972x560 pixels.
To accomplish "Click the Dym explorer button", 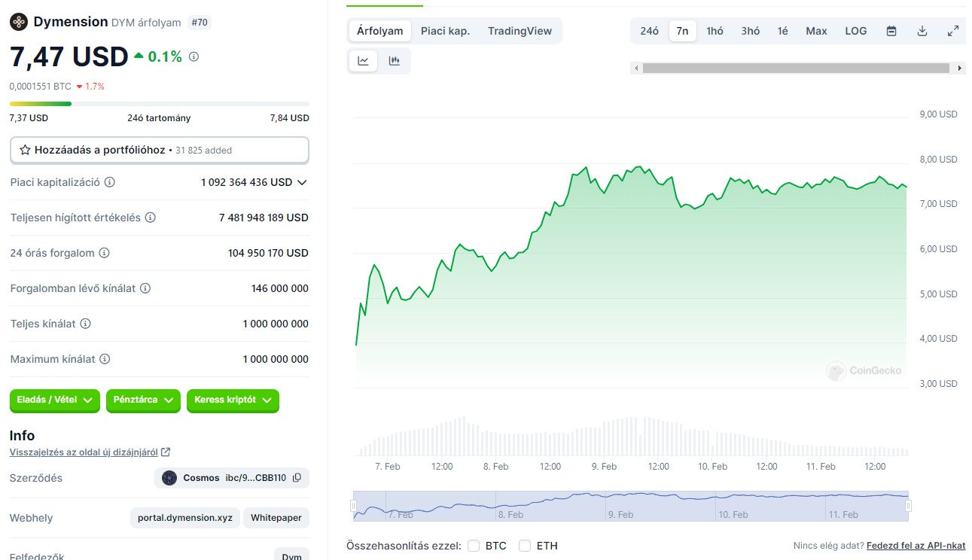I will coord(291,556).
